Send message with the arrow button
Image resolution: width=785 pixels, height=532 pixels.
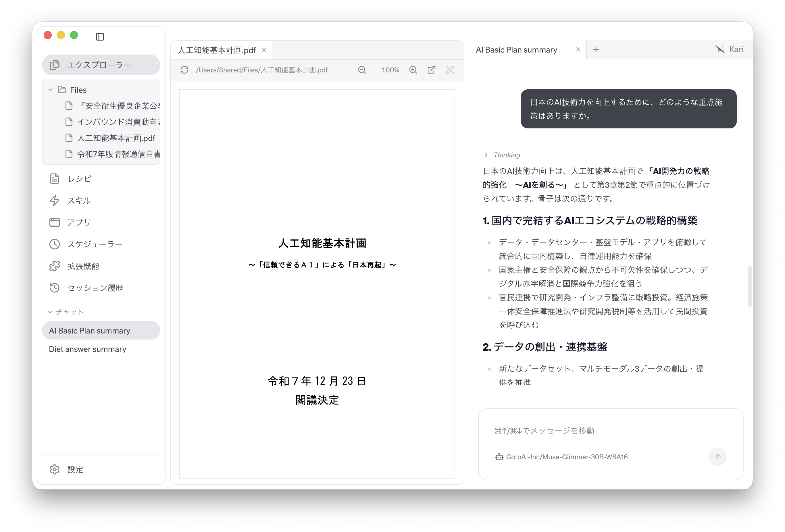(x=717, y=457)
